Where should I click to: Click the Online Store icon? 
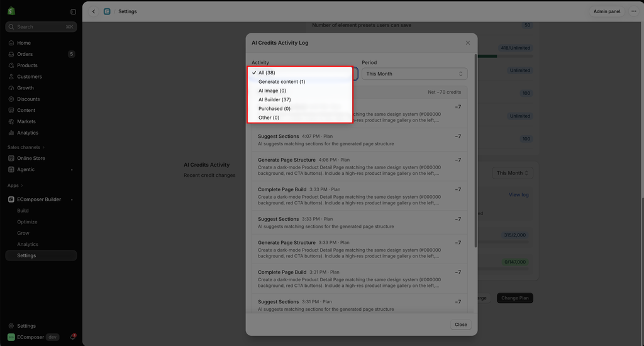coord(11,158)
